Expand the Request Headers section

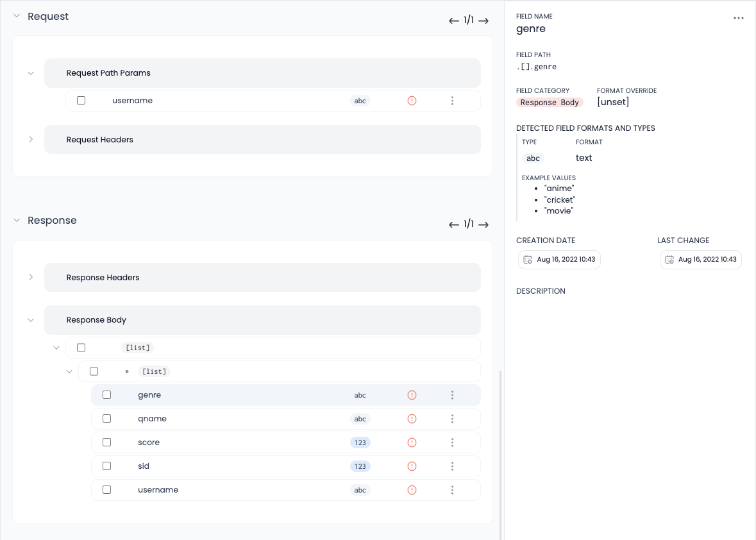pyautogui.click(x=31, y=139)
